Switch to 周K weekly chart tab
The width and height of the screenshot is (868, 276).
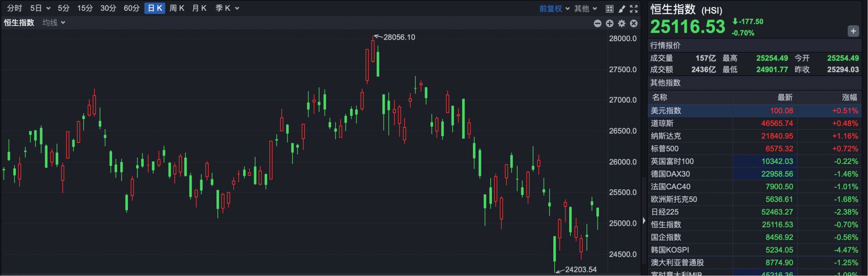(177, 8)
